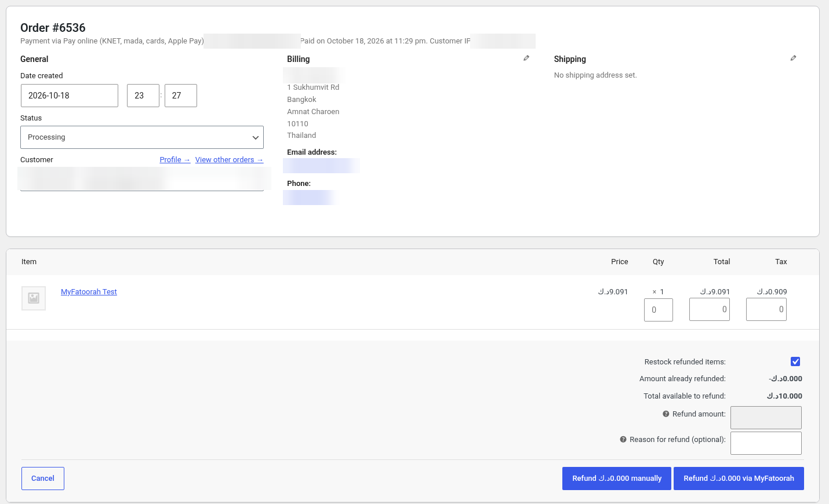
Task: Click the refund tax field
Action: tap(766, 309)
